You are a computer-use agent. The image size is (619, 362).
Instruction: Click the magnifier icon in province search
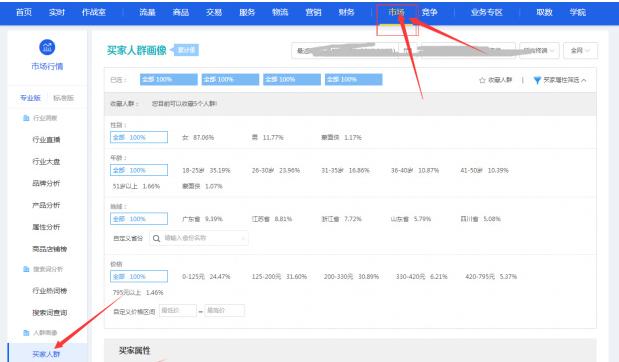coord(156,238)
